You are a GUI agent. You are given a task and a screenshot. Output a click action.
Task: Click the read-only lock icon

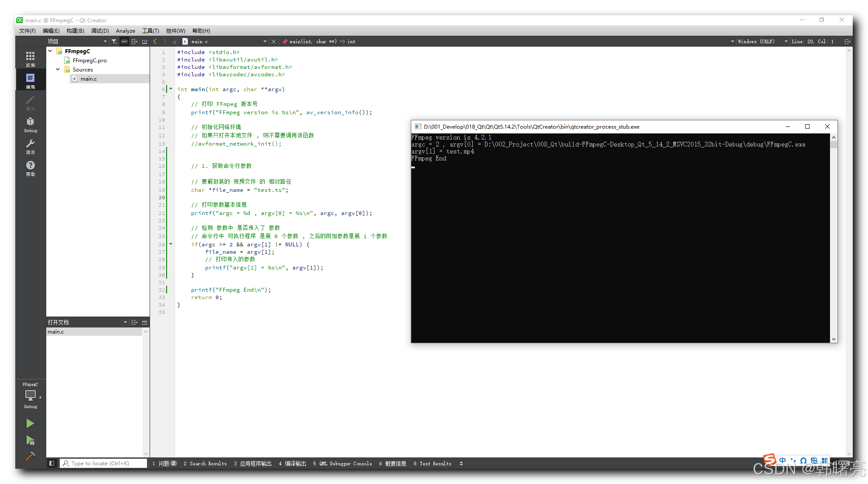174,41
